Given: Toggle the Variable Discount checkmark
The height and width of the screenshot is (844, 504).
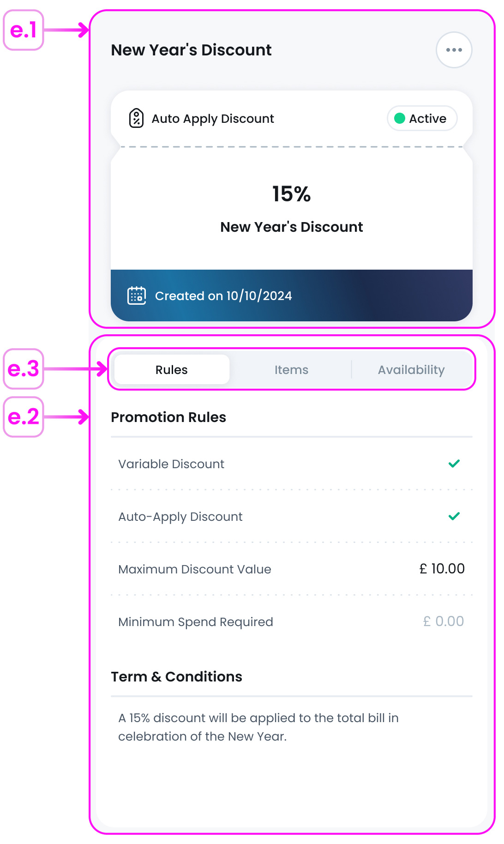Looking at the screenshot, I should coord(454,464).
